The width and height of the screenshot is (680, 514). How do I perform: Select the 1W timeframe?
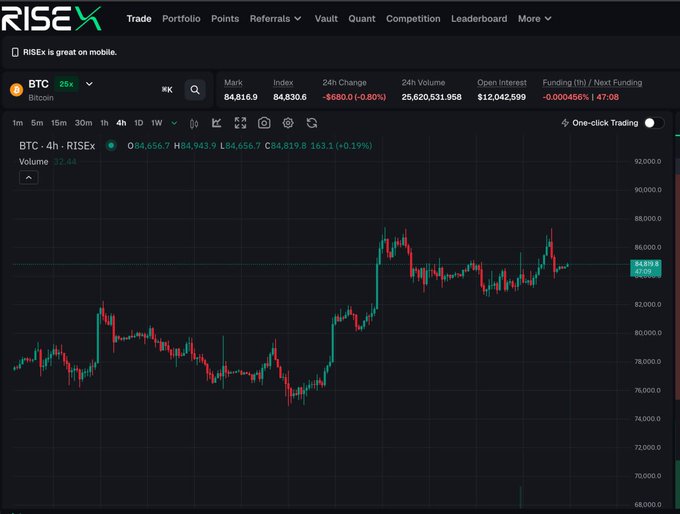157,123
